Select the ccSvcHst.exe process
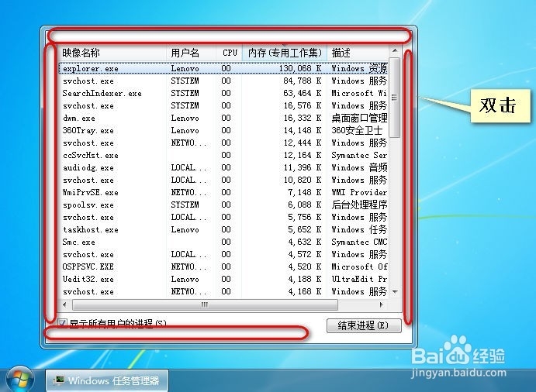This screenshot has width=536, height=392. [223, 156]
